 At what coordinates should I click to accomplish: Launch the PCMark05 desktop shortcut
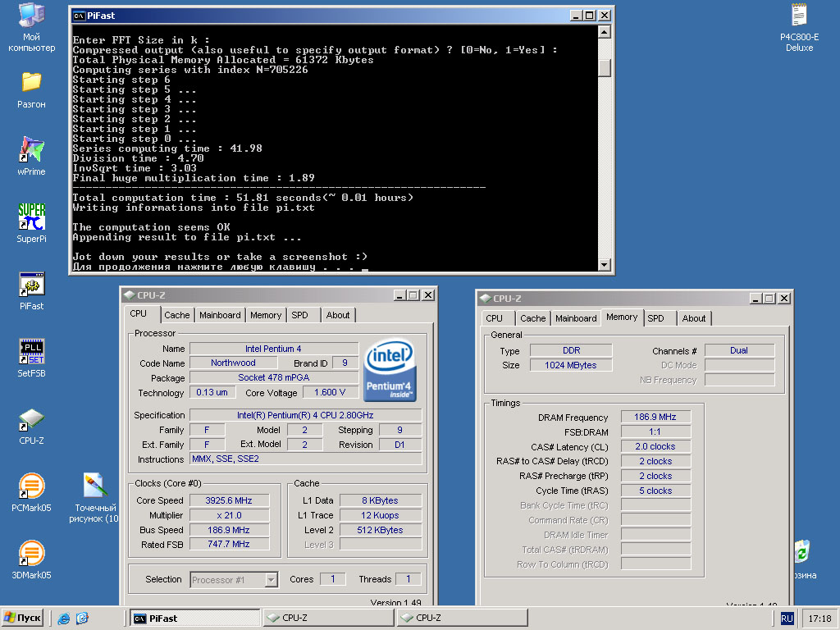(x=31, y=486)
